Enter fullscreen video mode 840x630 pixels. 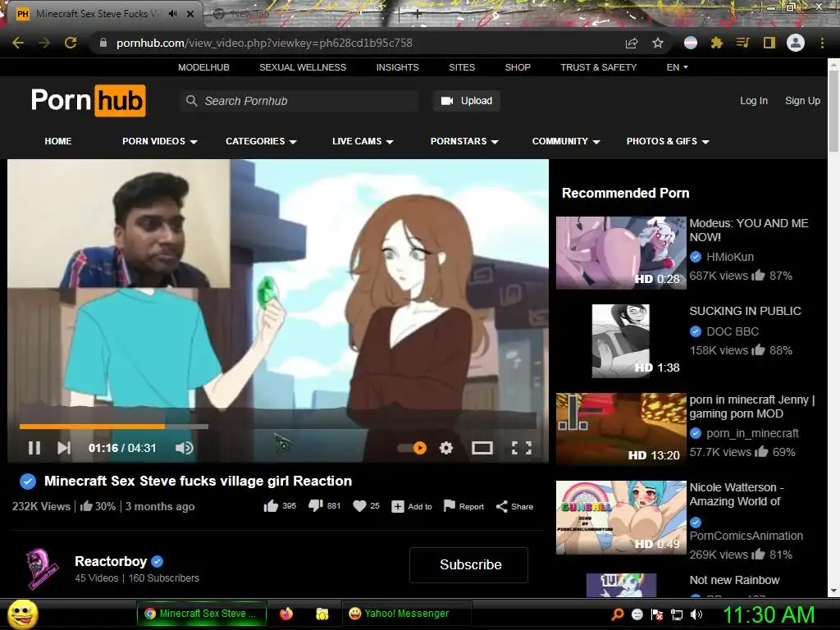(522, 448)
